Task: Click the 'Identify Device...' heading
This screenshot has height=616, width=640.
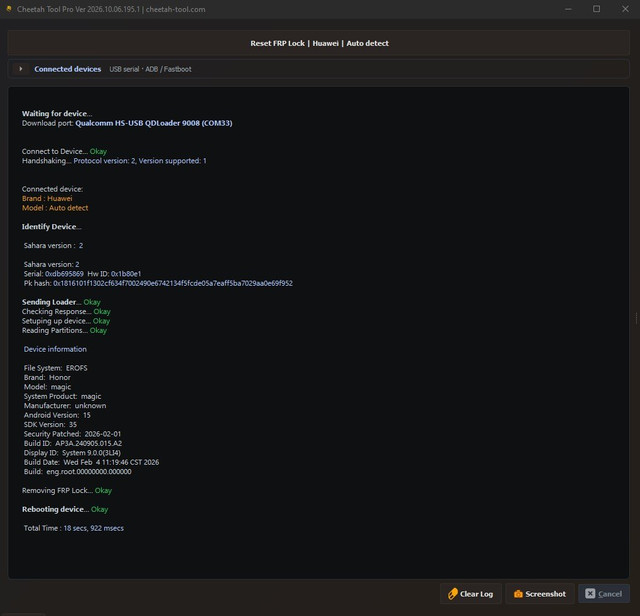Action: [51, 227]
